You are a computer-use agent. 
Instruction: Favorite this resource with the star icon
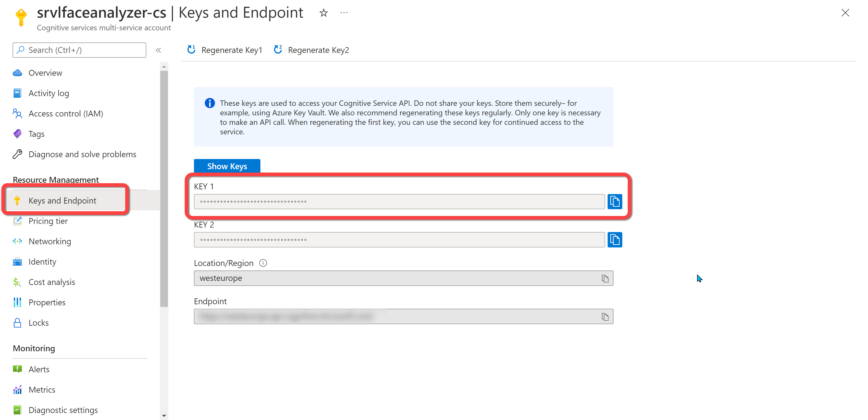click(323, 13)
